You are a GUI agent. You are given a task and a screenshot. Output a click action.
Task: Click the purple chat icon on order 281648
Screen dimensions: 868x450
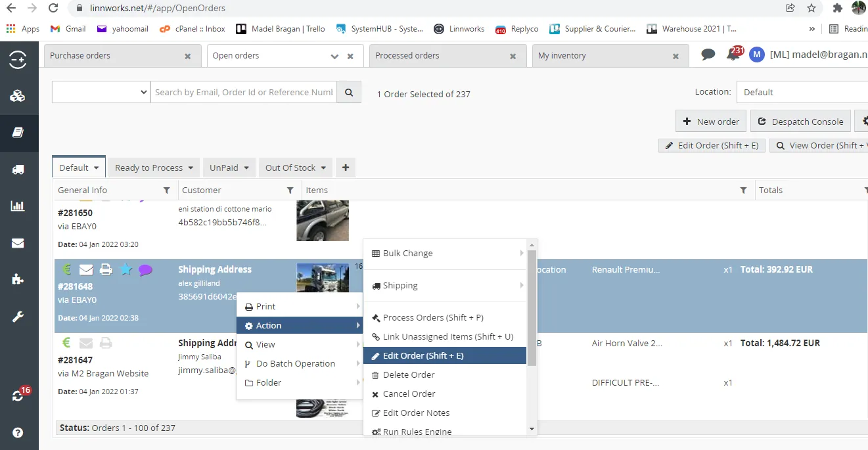coord(145,269)
